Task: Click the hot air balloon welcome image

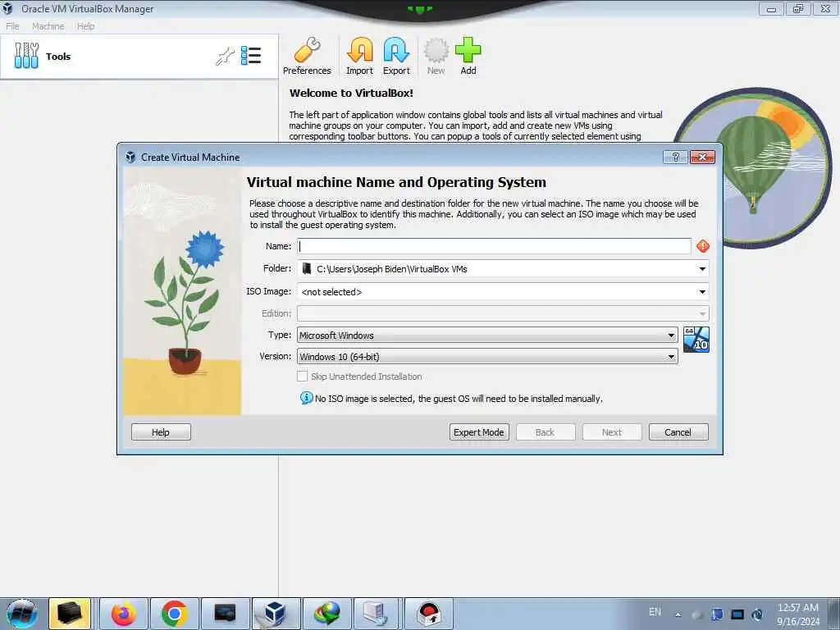Action: (x=752, y=167)
